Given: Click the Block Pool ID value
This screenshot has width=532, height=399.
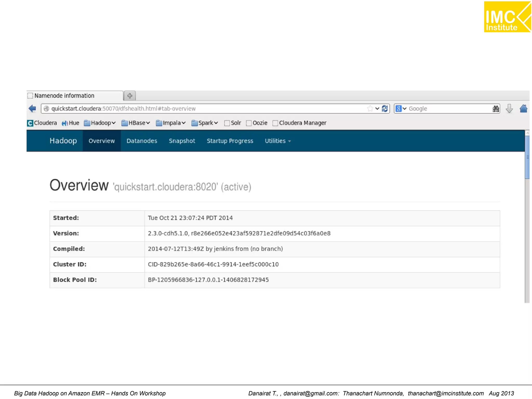Looking at the screenshot, I should pyautogui.click(x=208, y=280).
